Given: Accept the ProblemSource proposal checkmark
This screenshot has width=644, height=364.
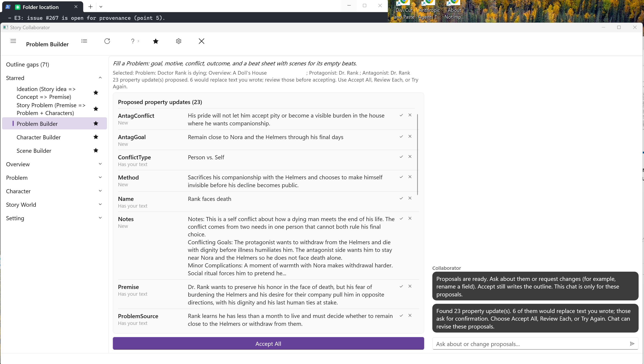Looking at the screenshot, I should [x=401, y=315].
